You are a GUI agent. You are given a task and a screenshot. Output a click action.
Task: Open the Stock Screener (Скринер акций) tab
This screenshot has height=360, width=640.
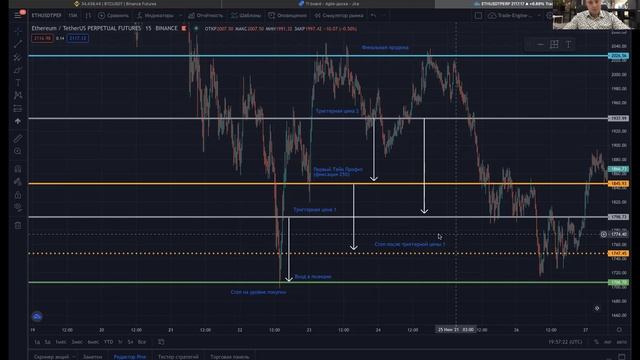point(51,357)
